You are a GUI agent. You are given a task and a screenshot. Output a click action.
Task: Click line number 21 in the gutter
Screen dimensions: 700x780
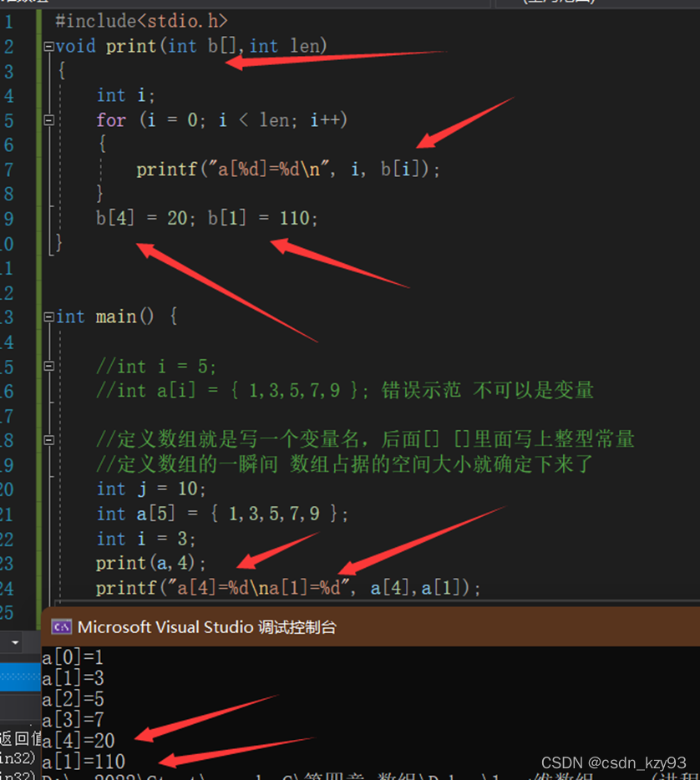point(7,514)
